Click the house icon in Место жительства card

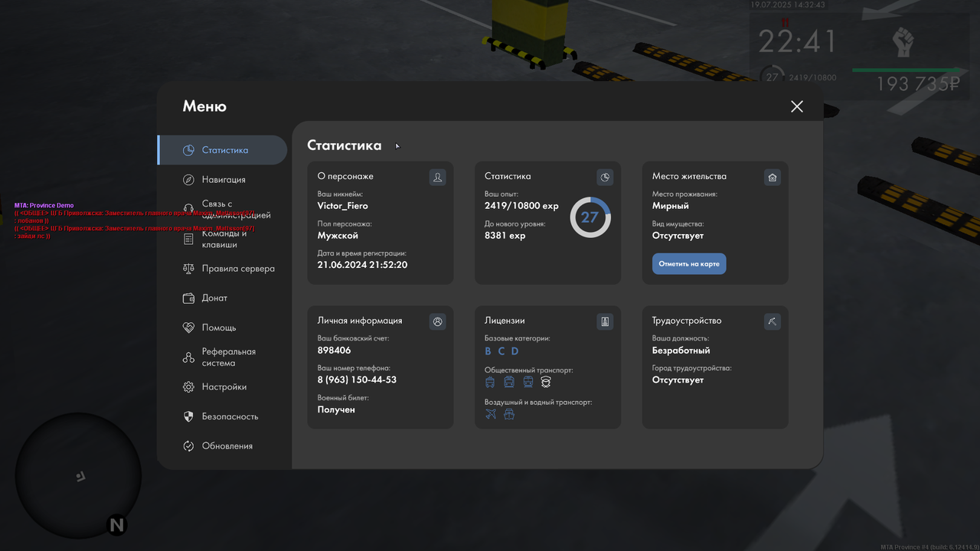(x=773, y=178)
